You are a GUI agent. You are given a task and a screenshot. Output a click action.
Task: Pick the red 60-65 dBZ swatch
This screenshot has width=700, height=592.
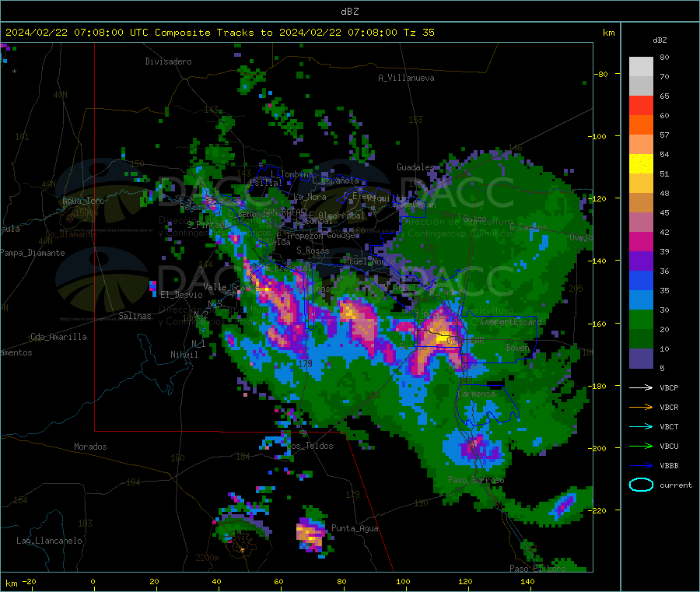click(641, 105)
